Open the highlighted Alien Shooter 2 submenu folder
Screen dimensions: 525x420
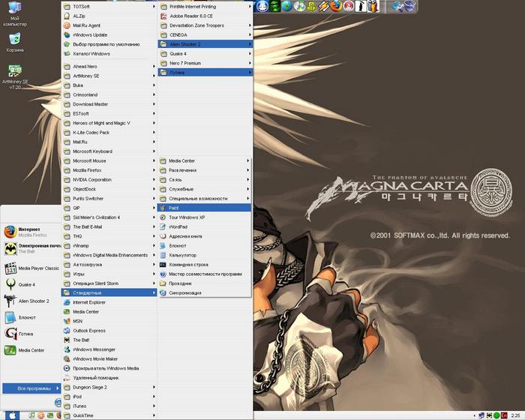205,44
